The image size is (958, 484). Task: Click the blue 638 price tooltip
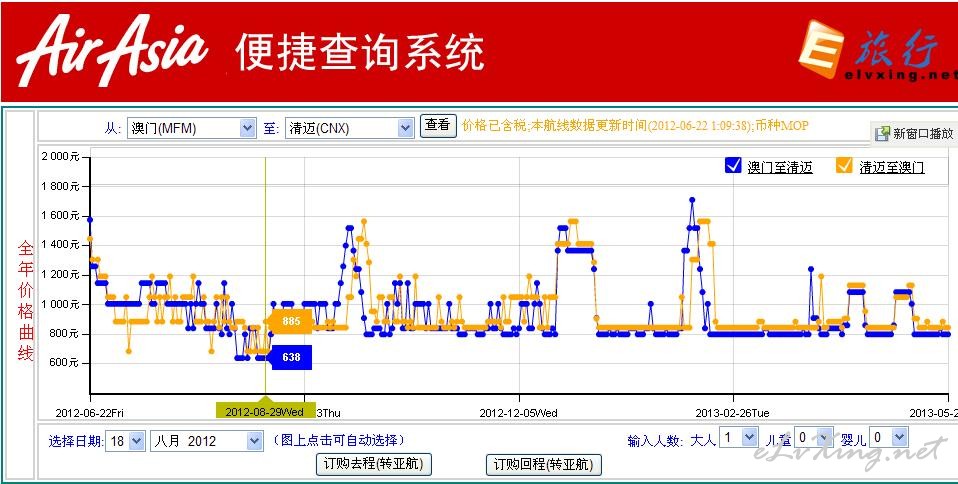coord(289,358)
